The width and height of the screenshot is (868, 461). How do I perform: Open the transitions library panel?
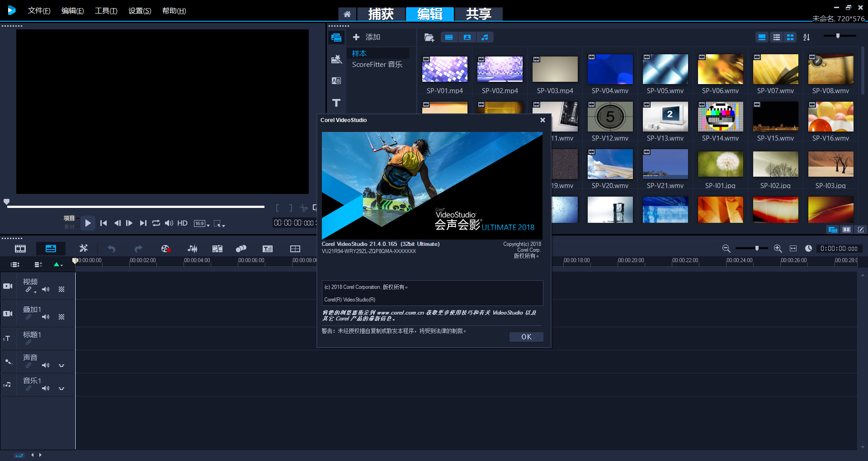336,80
